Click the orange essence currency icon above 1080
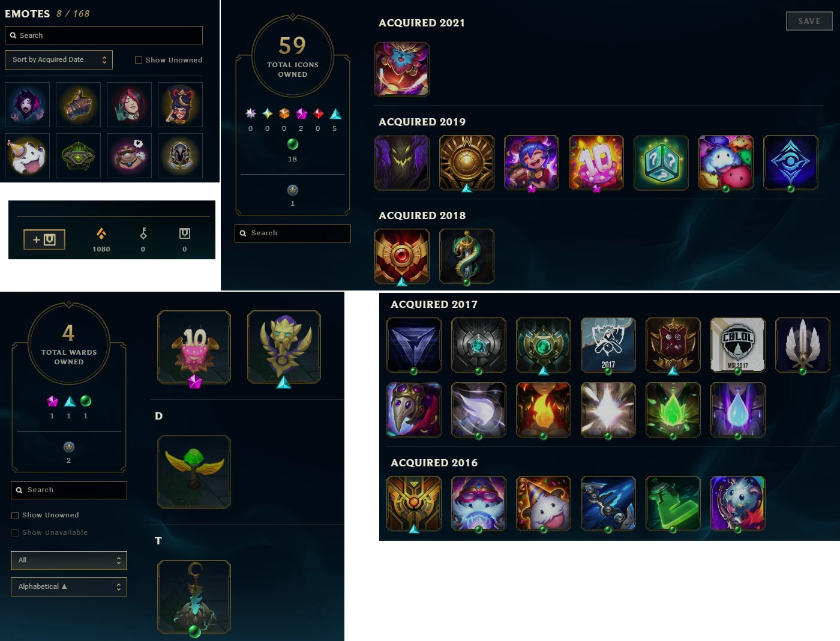This screenshot has width=840, height=641. (101, 233)
